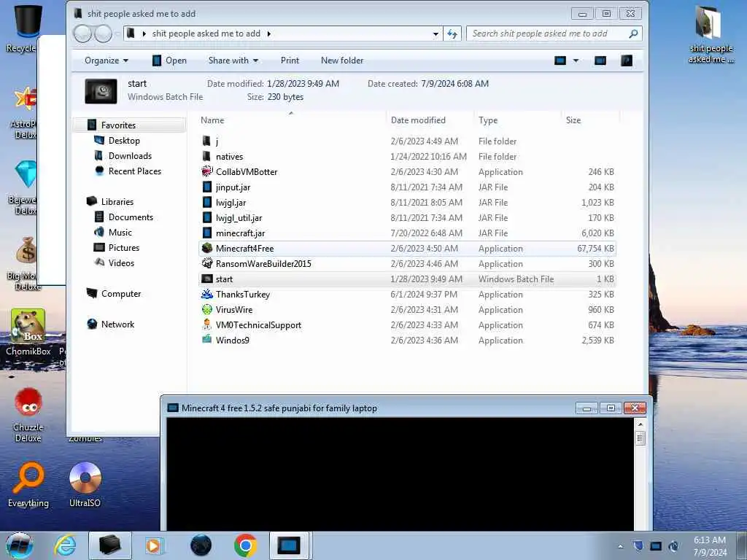Viewport: 747px width, 560px height.
Task: Open the Organize dropdown menu
Action: (107, 61)
